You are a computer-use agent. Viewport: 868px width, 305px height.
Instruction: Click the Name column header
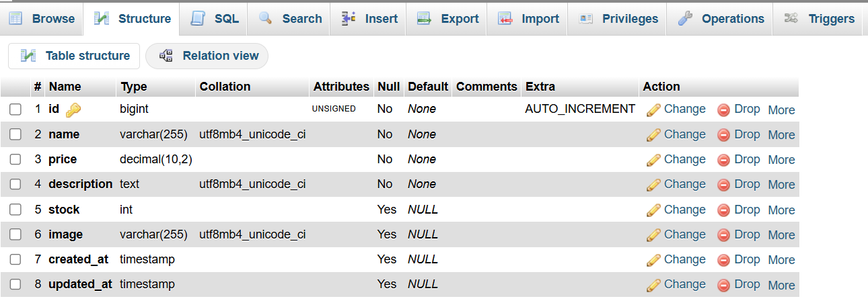(65, 87)
